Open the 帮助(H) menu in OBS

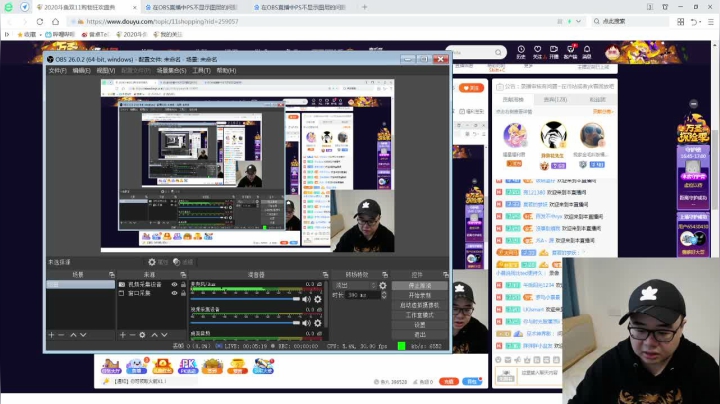(x=226, y=70)
